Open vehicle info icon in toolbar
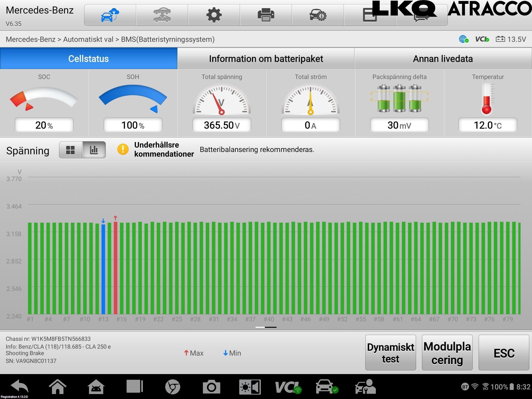 (x=318, y=15)
